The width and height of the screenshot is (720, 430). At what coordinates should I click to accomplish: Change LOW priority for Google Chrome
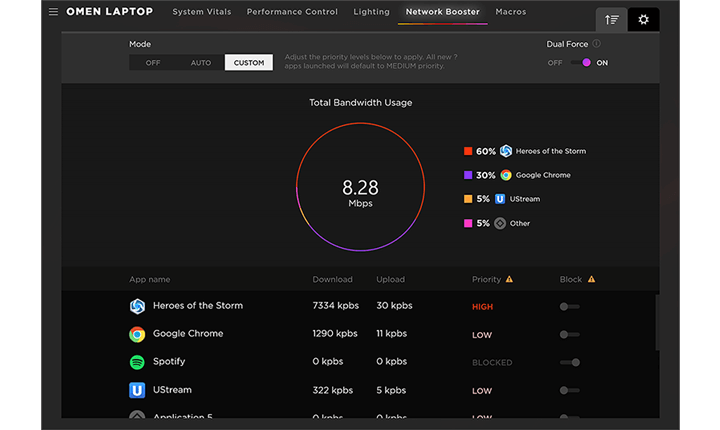pyautogui.click(x=482, y=335)
